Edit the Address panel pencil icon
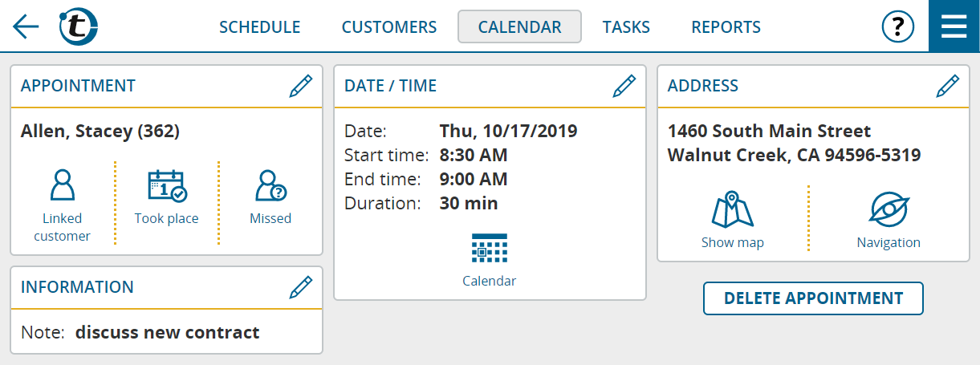Image resolution: width=980 pixels, height=365 pixels. (947, 86)
